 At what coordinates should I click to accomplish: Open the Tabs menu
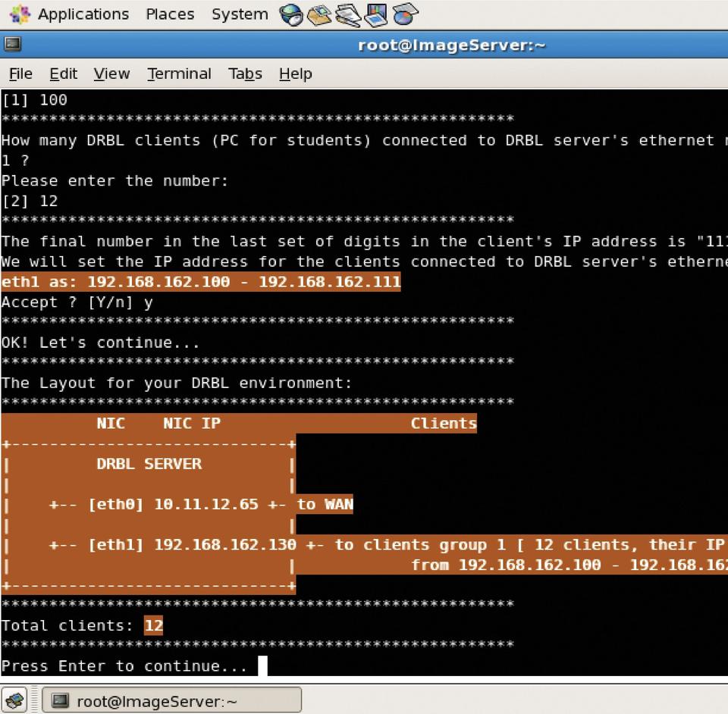245,74
